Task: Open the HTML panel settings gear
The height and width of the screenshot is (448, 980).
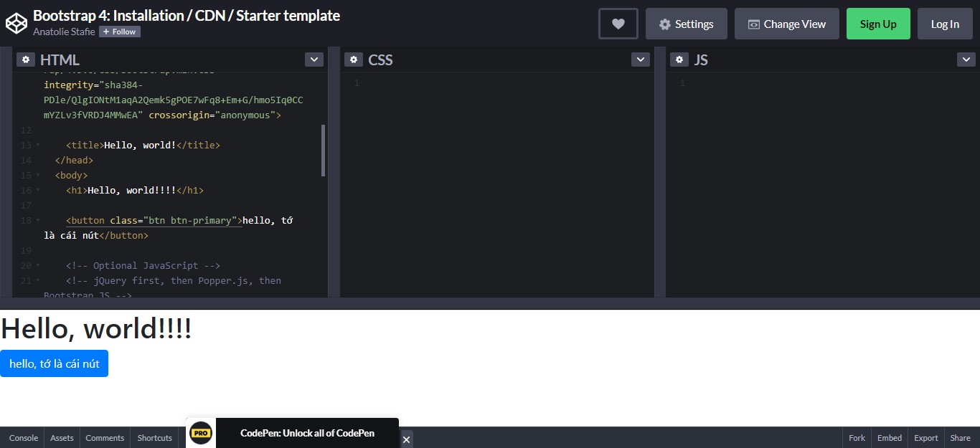Action: pos(26,59)
